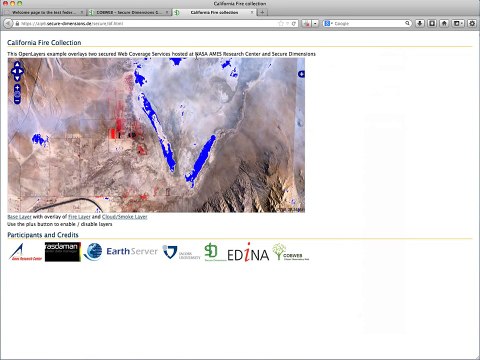Screen dimensions: 480x360
Task: Open the sidebar panel toolbar dropdown
Action: click(x=458, y=23)
